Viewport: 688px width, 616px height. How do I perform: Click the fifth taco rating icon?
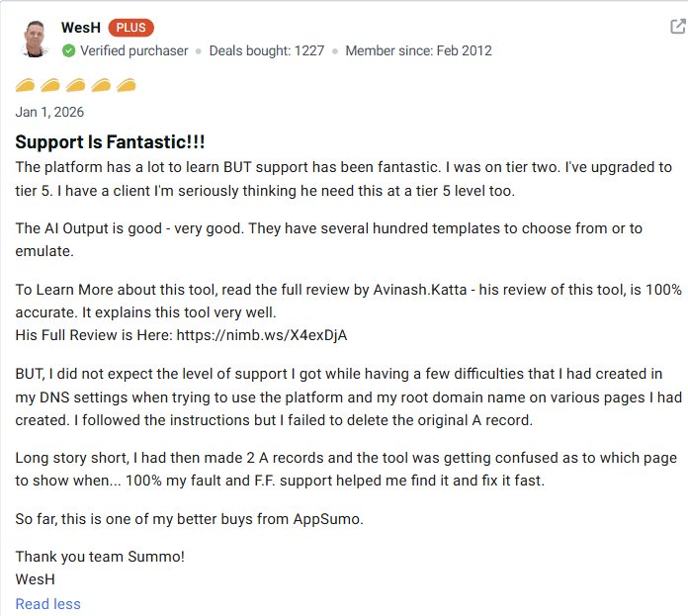tap(126, 85)
